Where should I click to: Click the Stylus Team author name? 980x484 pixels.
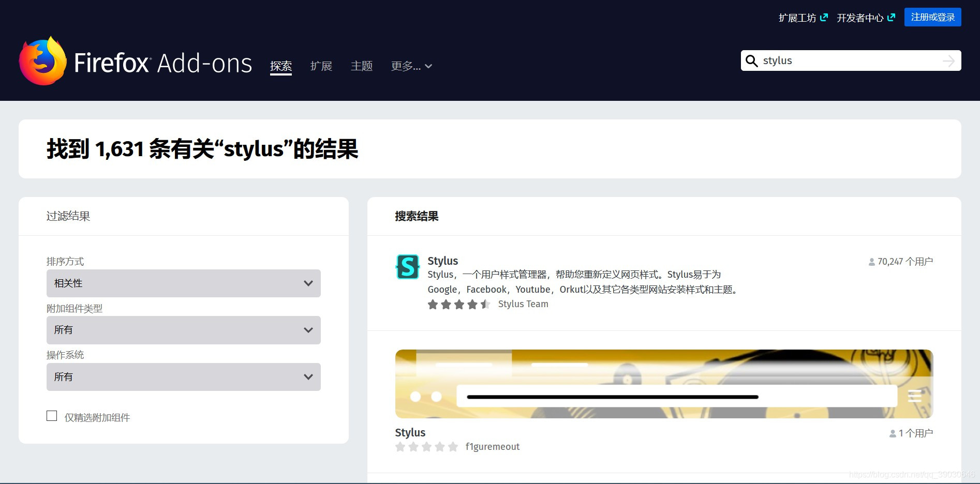tap(523, 304)
